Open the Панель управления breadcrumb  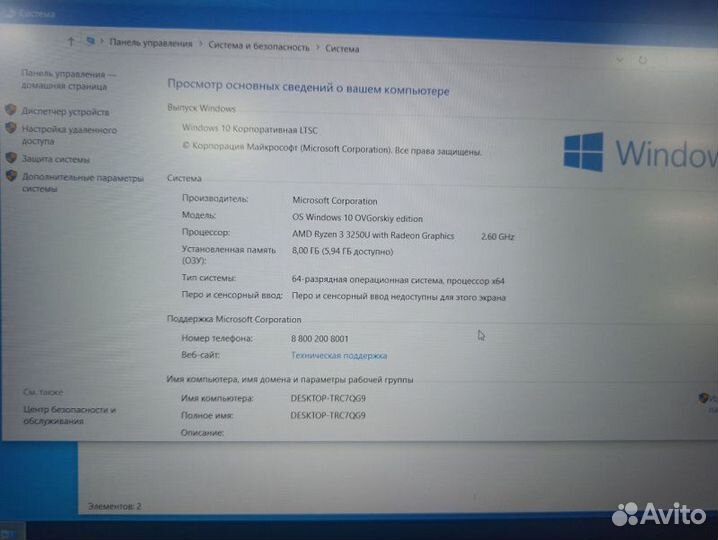(x=151, y=43)
